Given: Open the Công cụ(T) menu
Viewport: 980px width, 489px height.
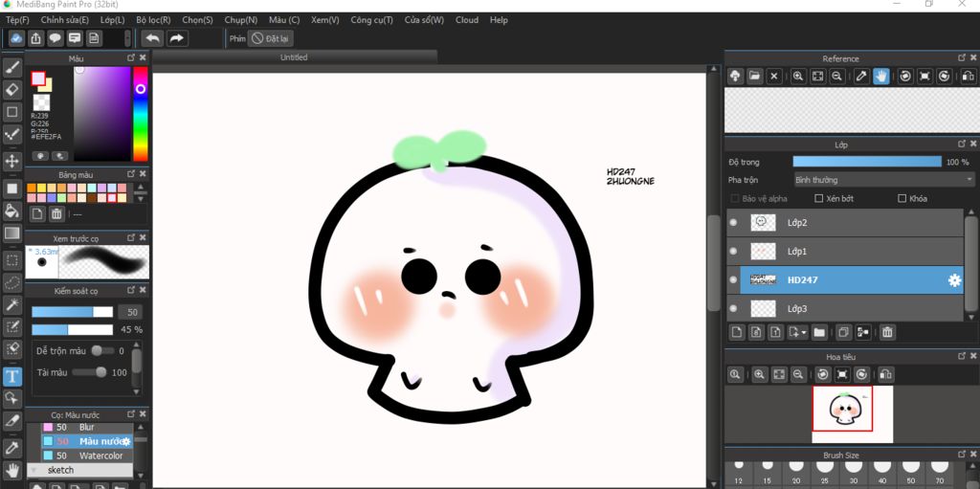Looking at the screenshot, I should [x=372, y=20].
